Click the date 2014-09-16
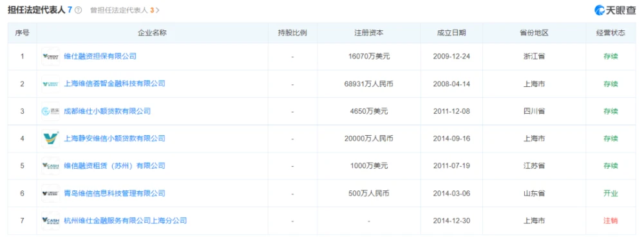 point(451,139)
